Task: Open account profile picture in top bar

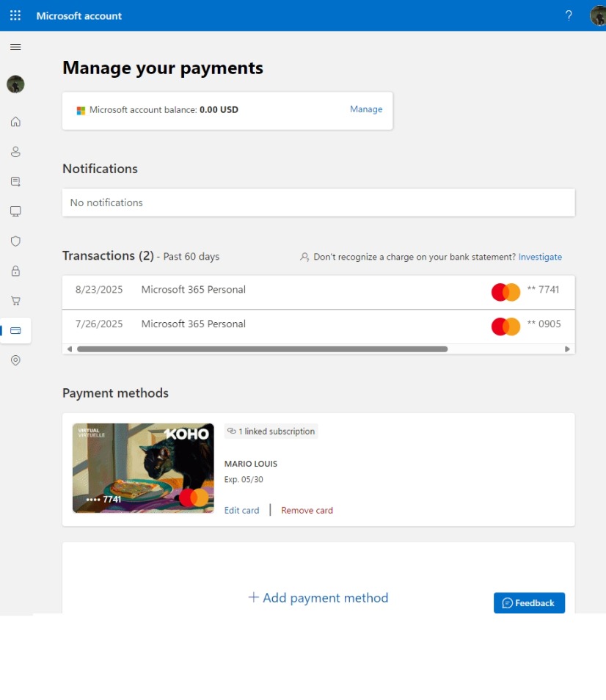Action: coord(598,15)
